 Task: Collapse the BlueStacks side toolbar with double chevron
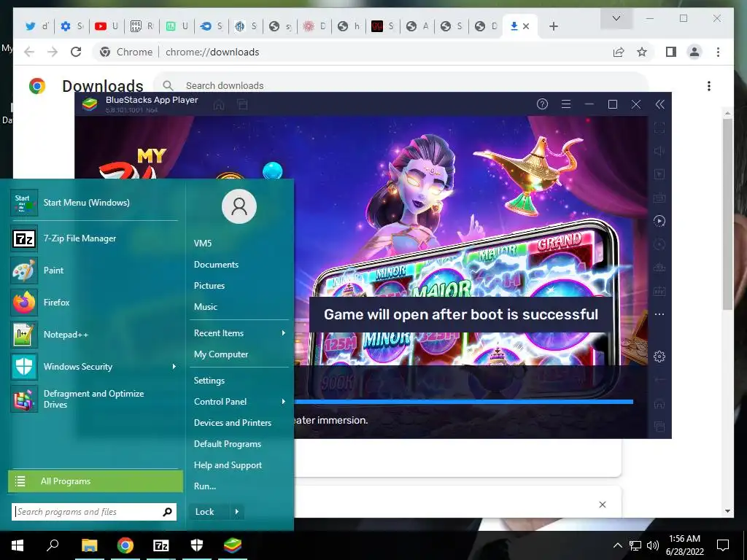tap(659, 104)
